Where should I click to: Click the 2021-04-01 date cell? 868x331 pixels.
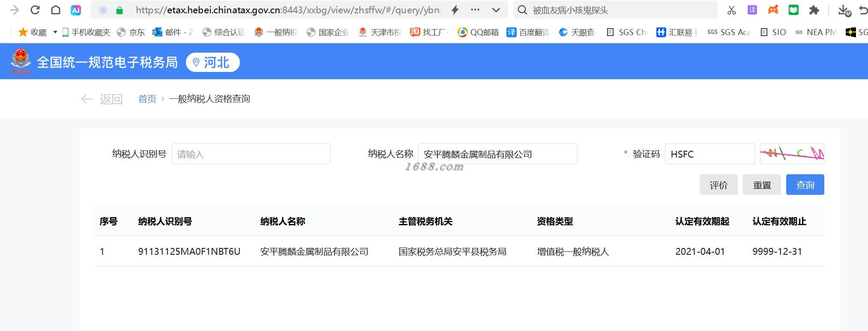click(700, 251)
